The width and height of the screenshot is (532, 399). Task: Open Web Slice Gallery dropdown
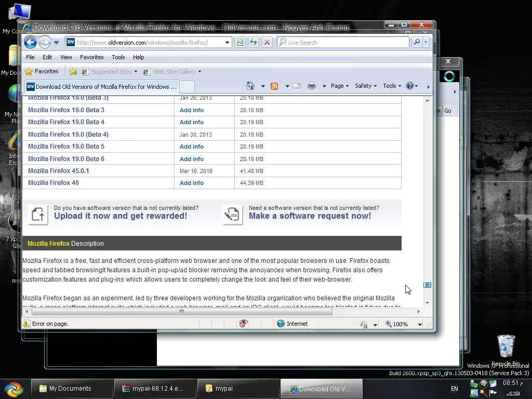tap(172, 72)
